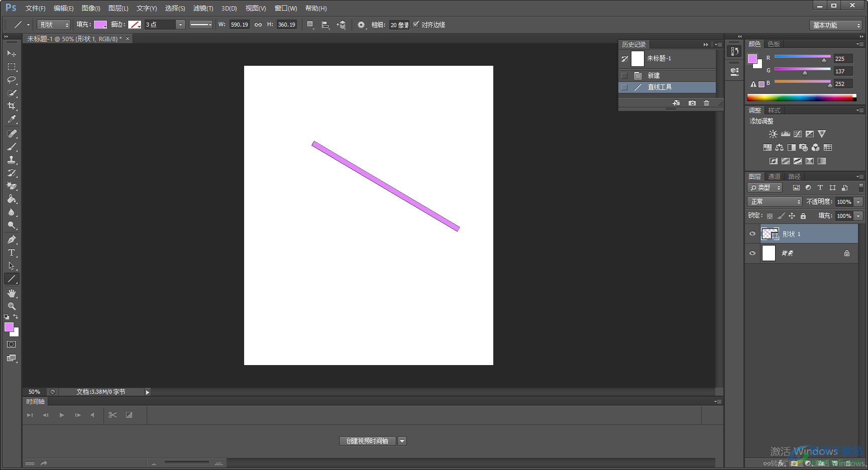Click the color spectrum ramp
The width and height of the screenshot is (868, 470).
pos(802,98)
